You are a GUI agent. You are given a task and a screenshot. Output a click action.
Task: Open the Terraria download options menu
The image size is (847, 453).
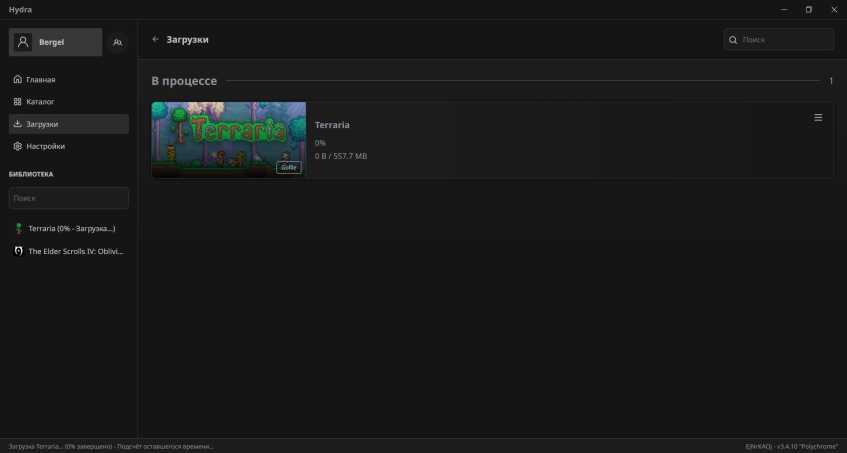pyautogui.click(x=818, y=117)
